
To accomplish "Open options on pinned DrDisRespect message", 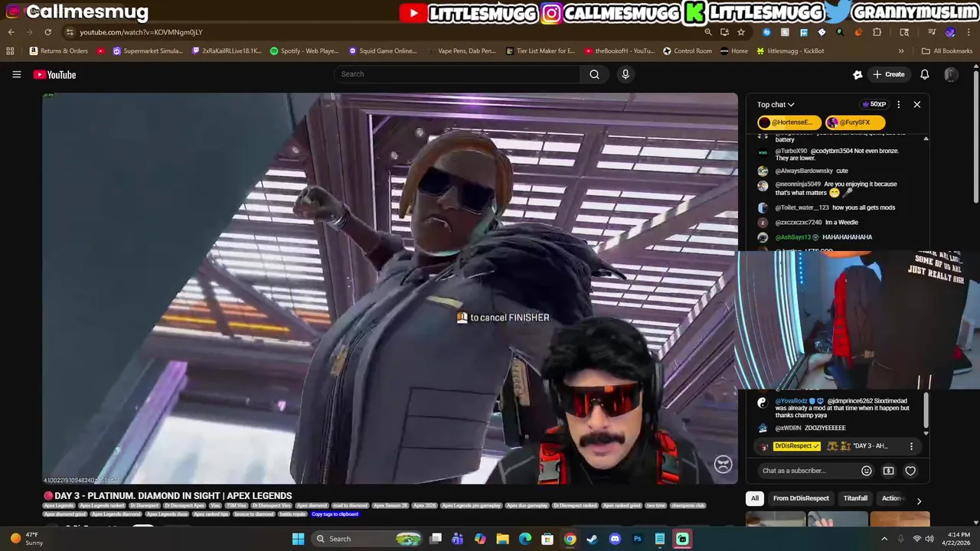I will click(911, 446).
